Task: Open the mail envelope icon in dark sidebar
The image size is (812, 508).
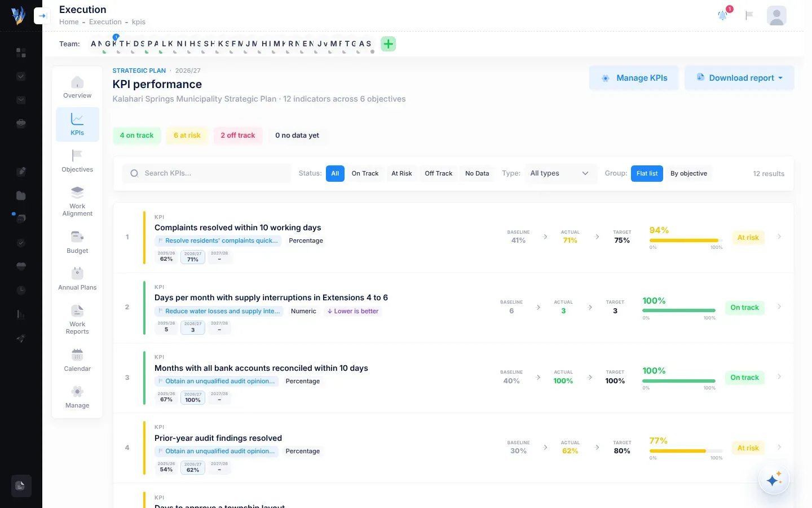Action: 21,100
